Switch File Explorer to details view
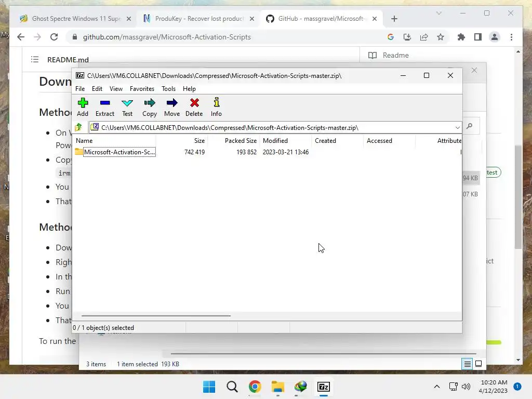 click(x=467, y=364)
